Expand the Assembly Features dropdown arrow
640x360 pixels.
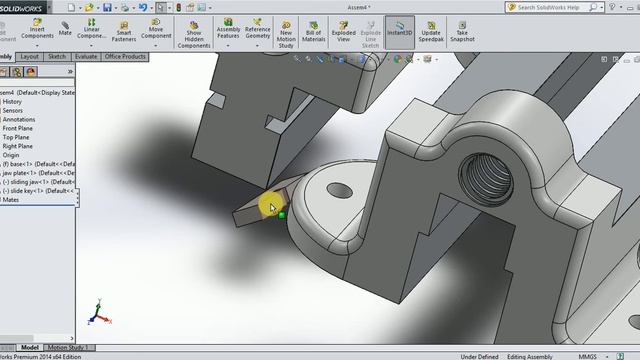click(x=228, y=46)
